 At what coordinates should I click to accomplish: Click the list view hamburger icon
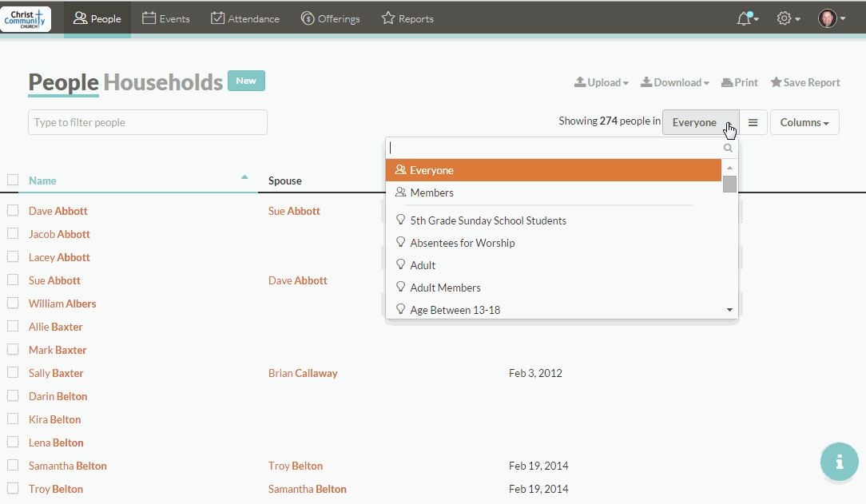click(753, 122)
